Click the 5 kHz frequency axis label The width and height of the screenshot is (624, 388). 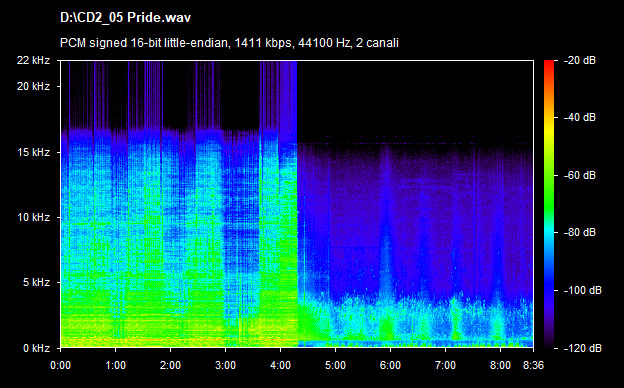point(36,282)
